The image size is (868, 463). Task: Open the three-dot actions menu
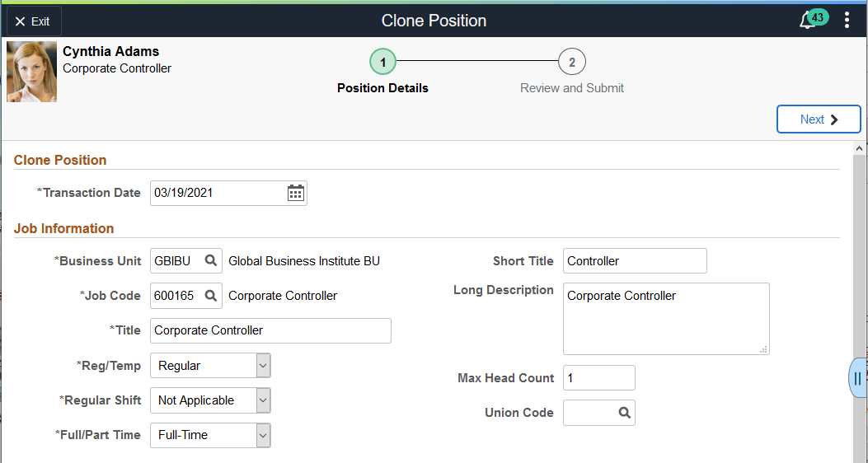(x=847, y=21)
